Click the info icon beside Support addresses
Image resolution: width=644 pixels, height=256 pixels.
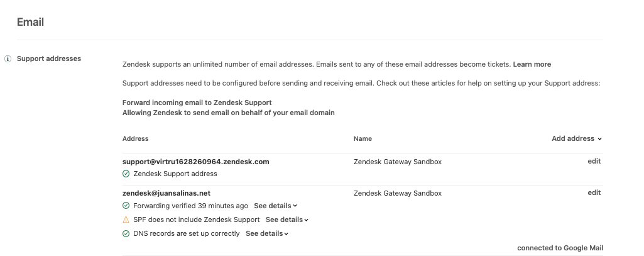pyautogui.click(x=8, y=58)
